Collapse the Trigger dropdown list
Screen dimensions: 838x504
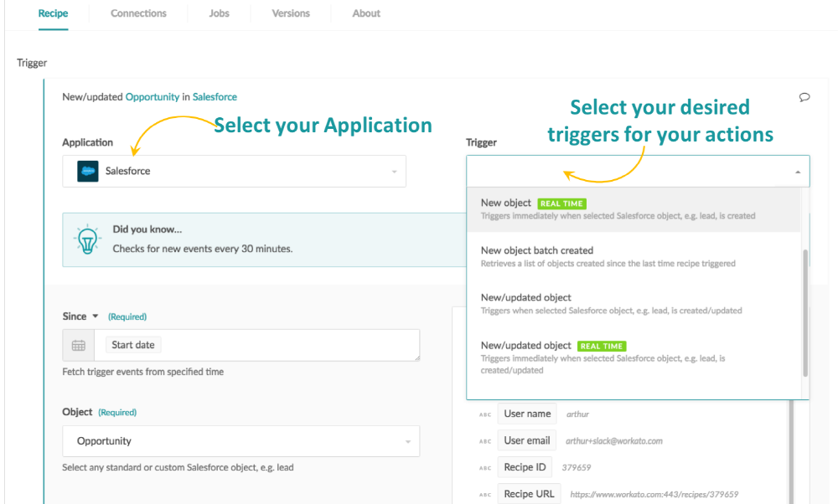click(796, 172)
